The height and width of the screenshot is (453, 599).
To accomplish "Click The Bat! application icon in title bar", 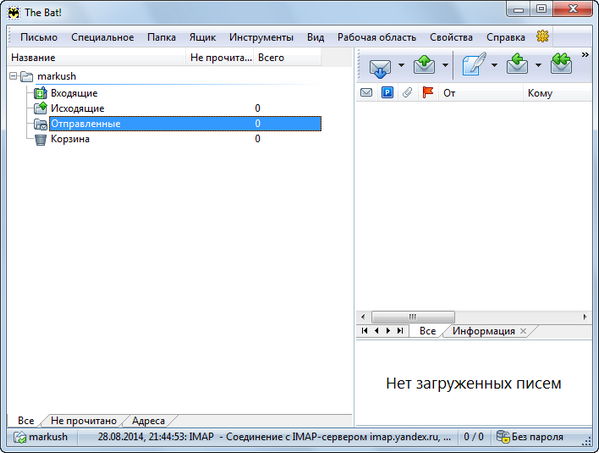I will pyautogui.click(x=14, y=13).
